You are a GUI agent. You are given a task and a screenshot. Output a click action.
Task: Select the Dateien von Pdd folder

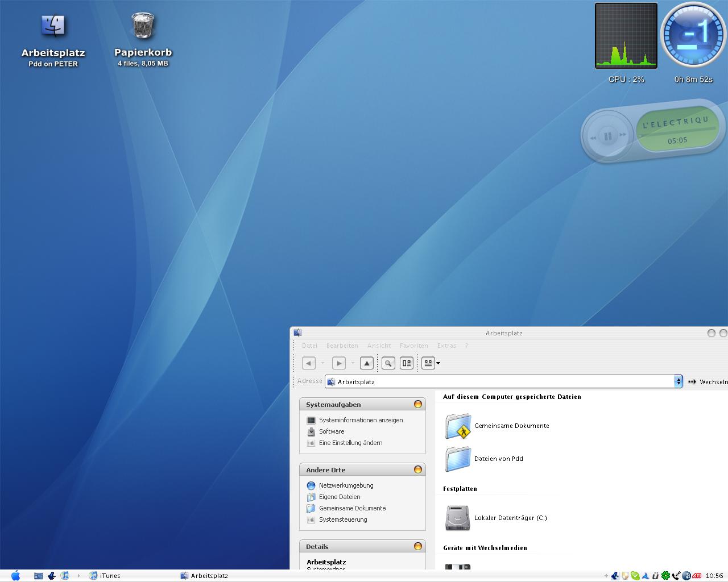458,459
